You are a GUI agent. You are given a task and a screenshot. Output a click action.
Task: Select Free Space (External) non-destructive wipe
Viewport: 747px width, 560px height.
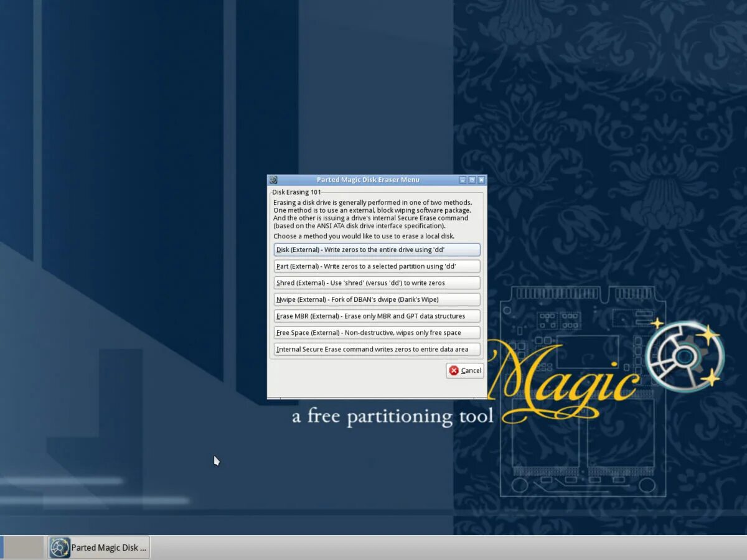377,332
